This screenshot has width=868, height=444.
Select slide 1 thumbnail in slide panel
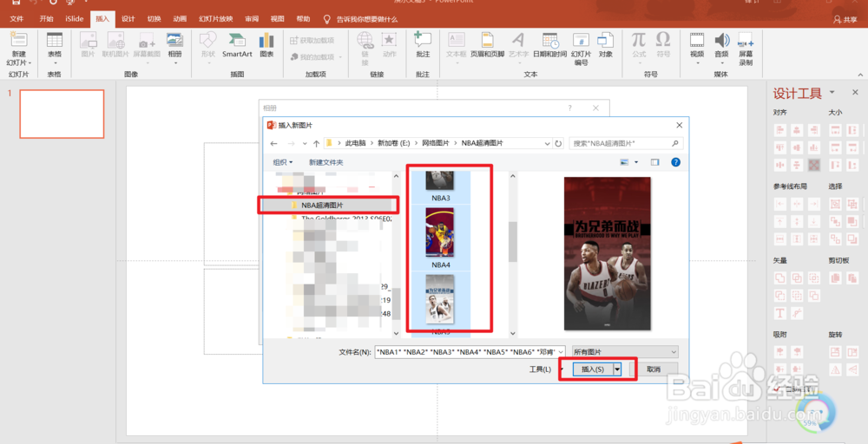pos(62,114)
